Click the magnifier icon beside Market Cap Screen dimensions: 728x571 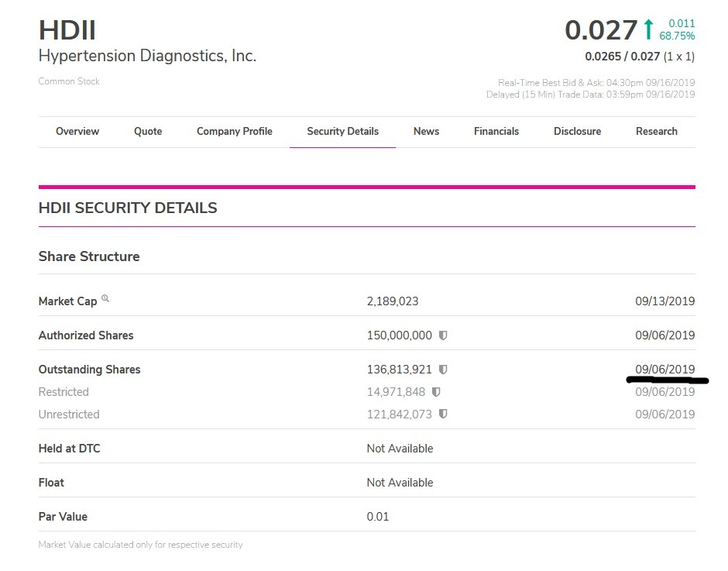(105, 299)
